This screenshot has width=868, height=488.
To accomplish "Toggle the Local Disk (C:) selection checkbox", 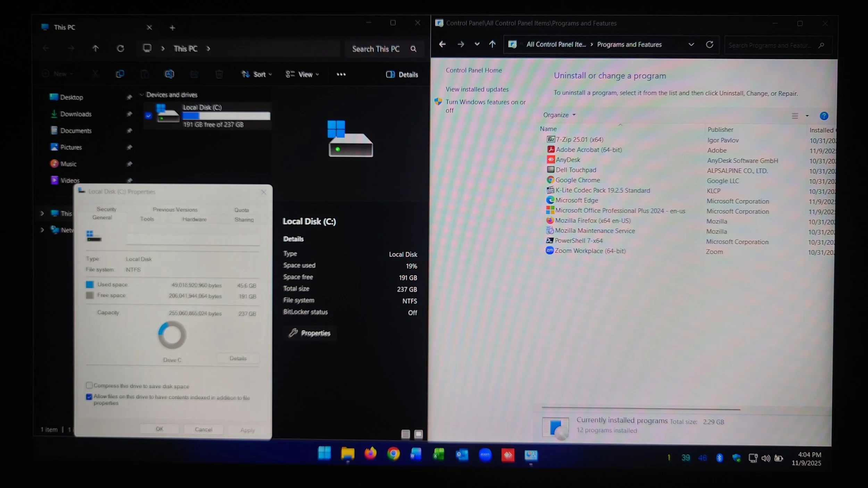I will (149, 116).
